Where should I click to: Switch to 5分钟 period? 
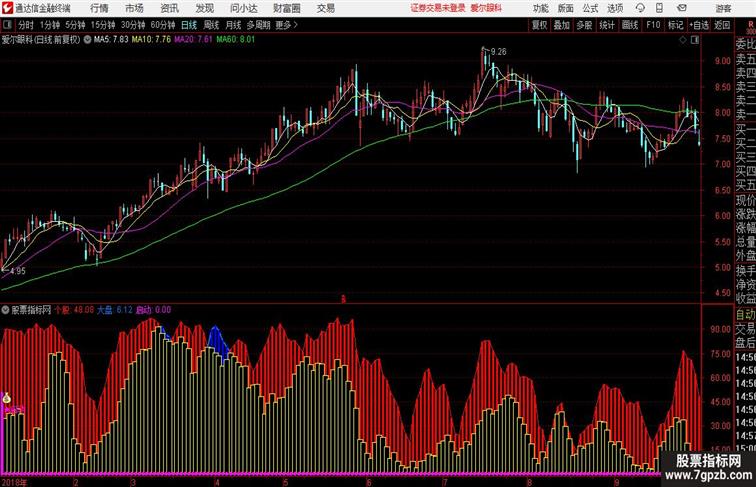pos(75,25)
